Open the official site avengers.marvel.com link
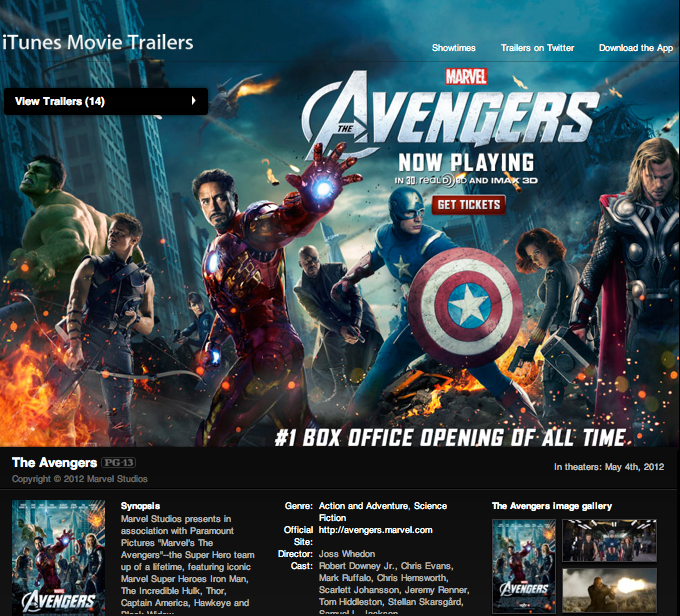Screen dimensions: 680x616 coord(375,530)
